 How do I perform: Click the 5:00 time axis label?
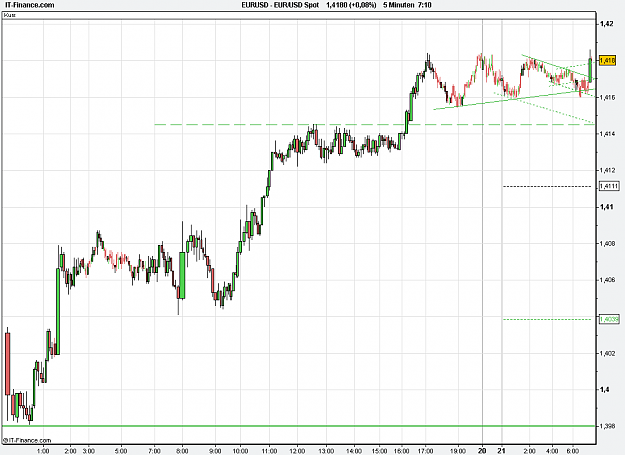pos(121,451)
